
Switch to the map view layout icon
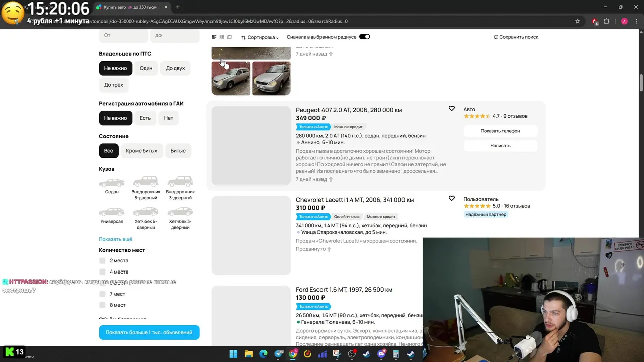[x=230, y=37]
